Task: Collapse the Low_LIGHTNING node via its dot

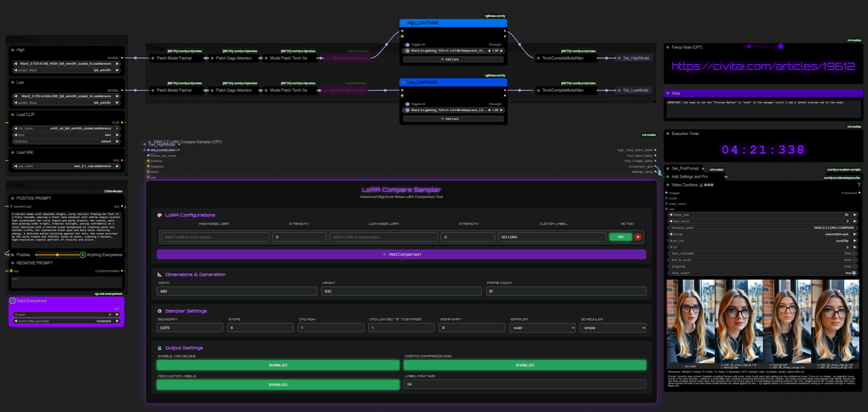Action: tap(404, 82)
